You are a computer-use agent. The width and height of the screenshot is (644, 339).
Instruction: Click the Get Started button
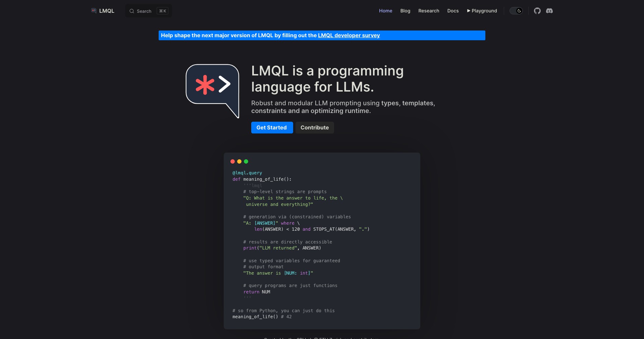(272, 127)
